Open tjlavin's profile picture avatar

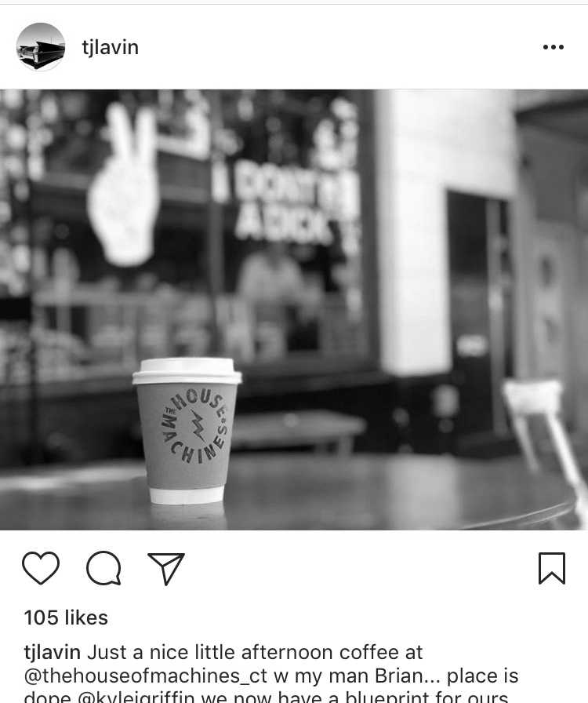pyautogui.click(x=40, y=46)
